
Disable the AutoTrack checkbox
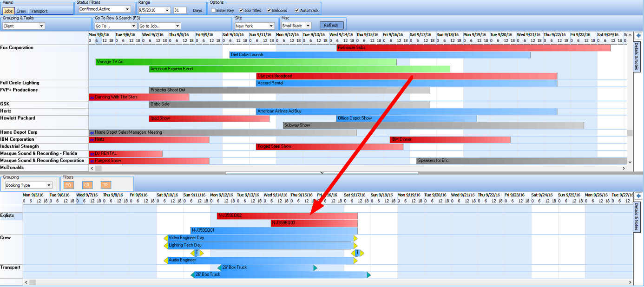tap(296, 10)
